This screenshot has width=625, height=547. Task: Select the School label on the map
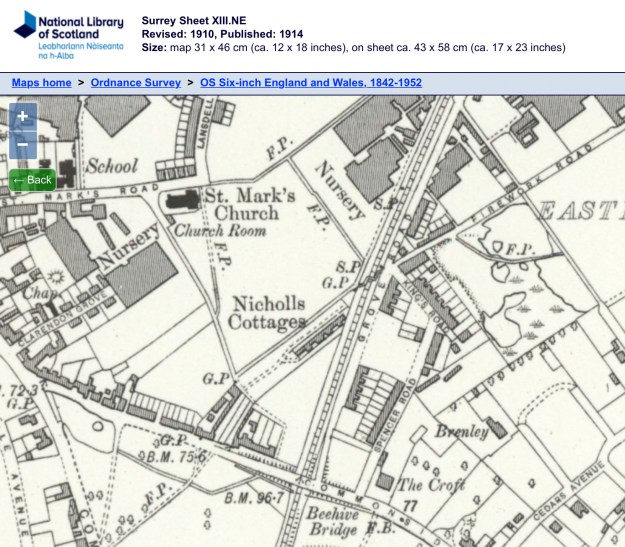point(111,166)
